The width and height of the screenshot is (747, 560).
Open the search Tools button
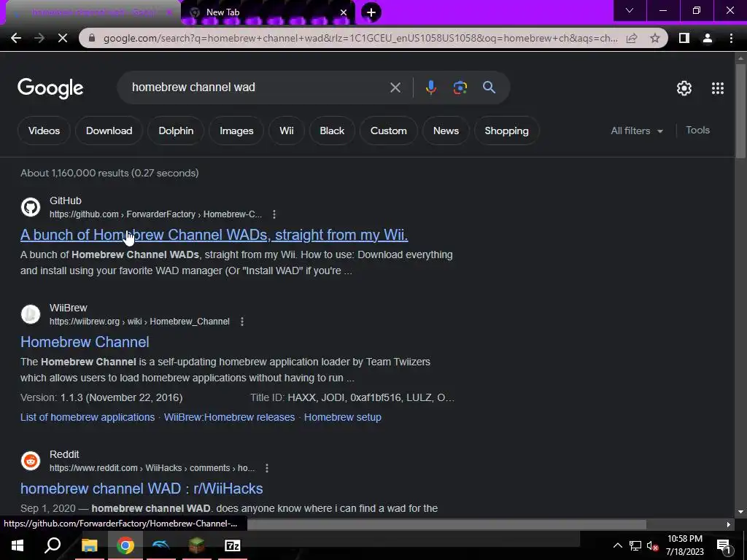coord(697,131)
